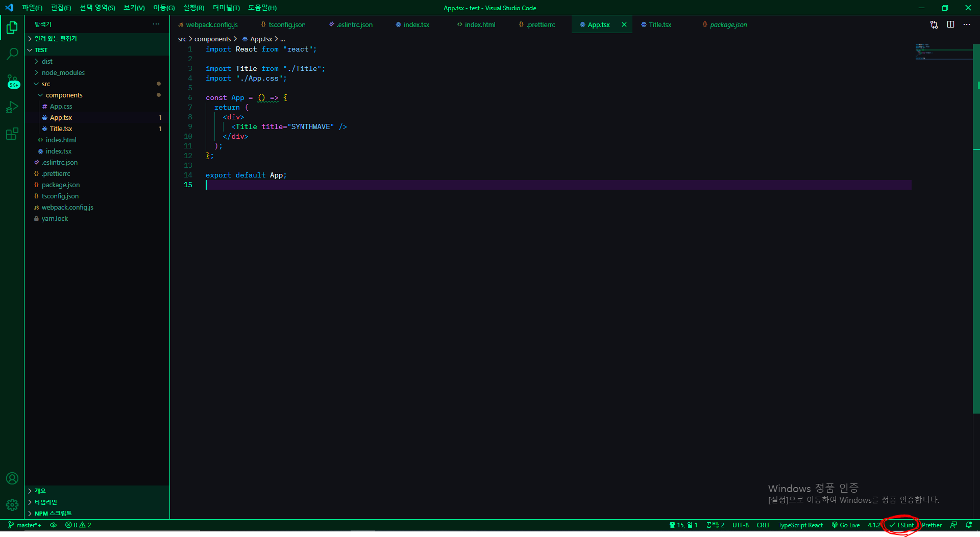980x537 pixels.
Task: Place cursor on export default App line
Action: [x=246, y=175]
